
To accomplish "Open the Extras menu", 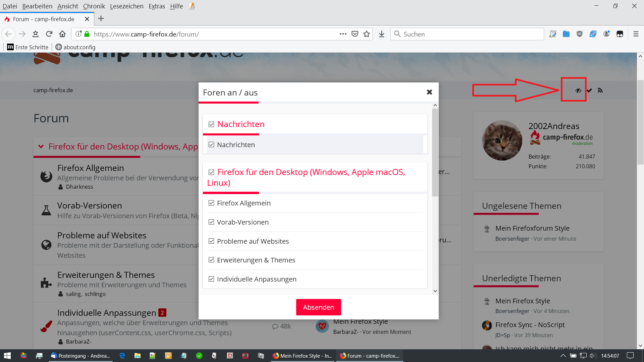I will point(157,6).
